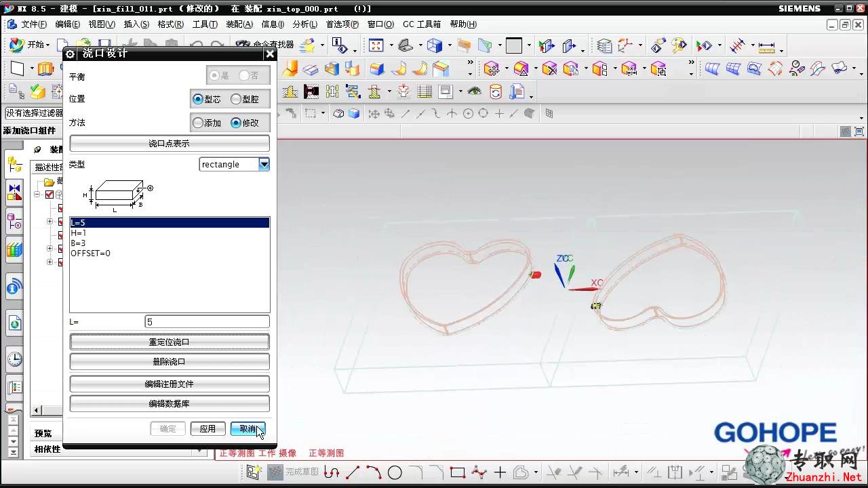Open the 文件(F) menu
This screenshot has height=488, width=868.
coord(34,24)
